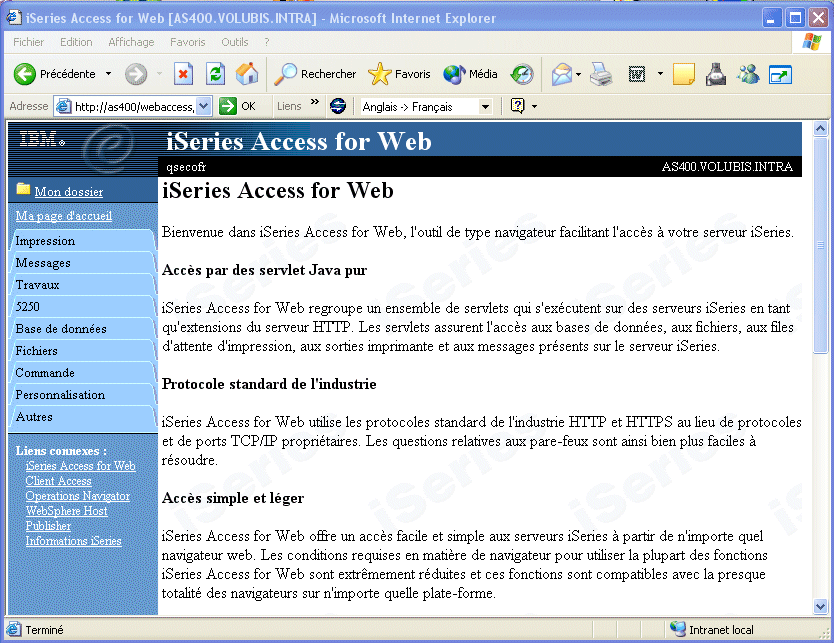
Task: Select the Travaux sidebar tab
Action: click(x=83, y=285)
